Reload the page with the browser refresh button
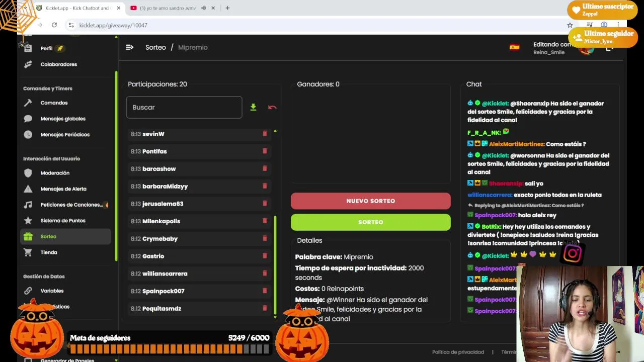This screenshot has height=362, width=644. point(54,25)
